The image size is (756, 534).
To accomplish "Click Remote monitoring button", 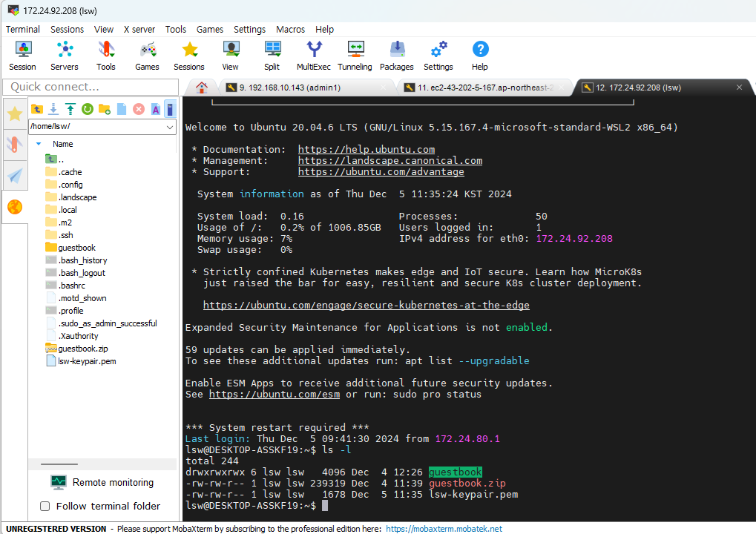I will [x=102, y=482].
